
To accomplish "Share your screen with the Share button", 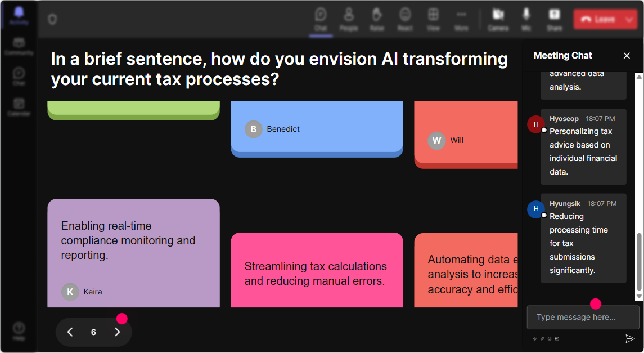I will pos(554,19).
